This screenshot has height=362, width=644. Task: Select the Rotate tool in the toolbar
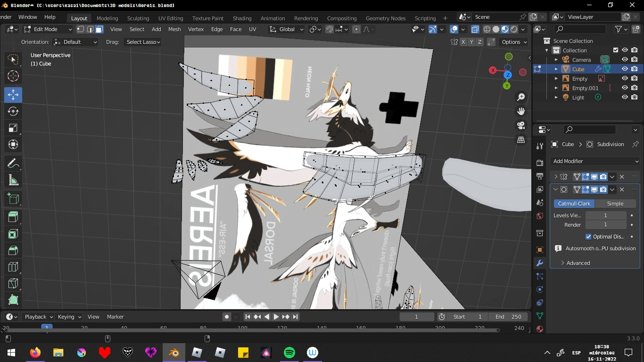tap(13, 111)
